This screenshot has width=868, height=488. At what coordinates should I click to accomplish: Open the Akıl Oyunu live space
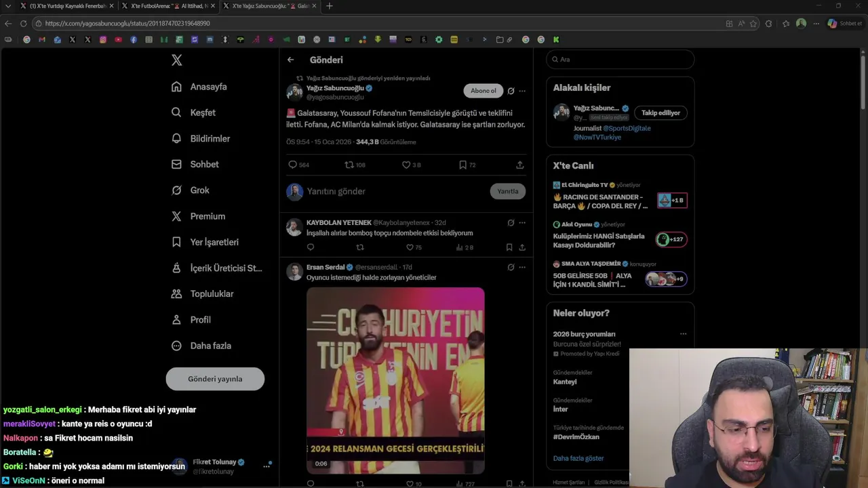(x=620, y=236)
